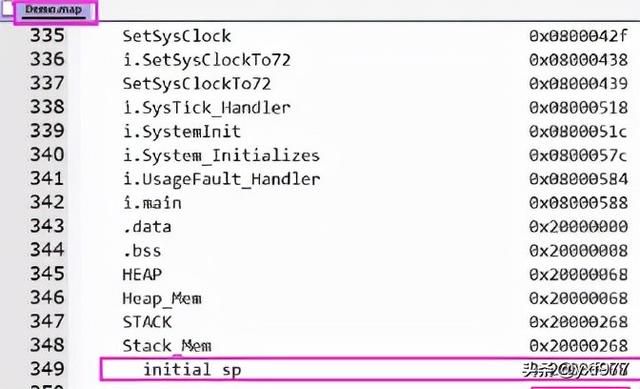
Task: Select the HEAP symbol on line 345
Action: pos(142,274)
